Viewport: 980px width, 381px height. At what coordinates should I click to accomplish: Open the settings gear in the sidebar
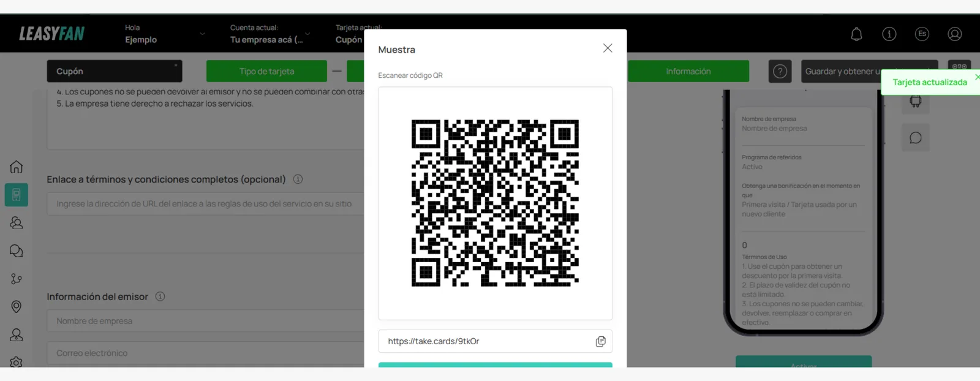(17, 361)
